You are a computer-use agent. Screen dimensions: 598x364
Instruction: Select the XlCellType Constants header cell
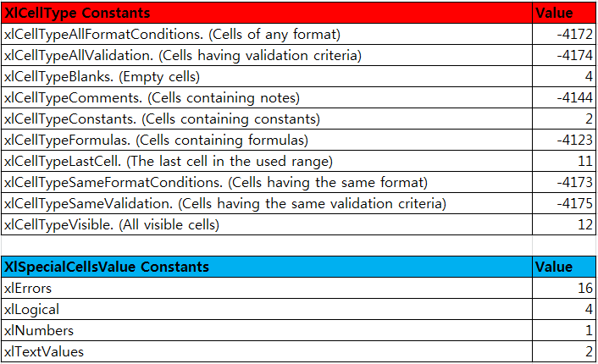(267, 13)
